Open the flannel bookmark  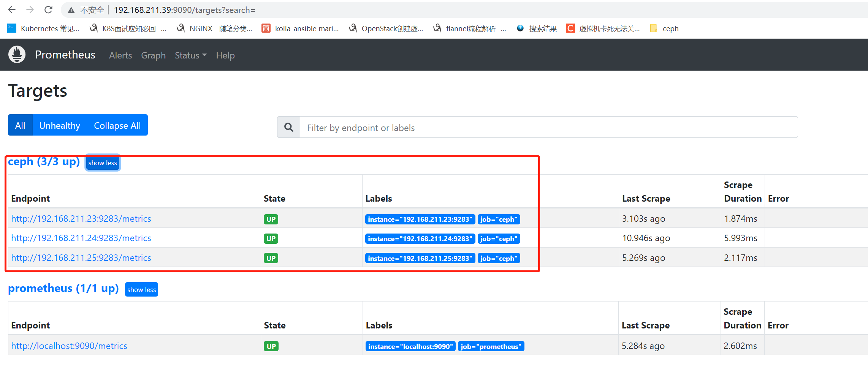470,28
